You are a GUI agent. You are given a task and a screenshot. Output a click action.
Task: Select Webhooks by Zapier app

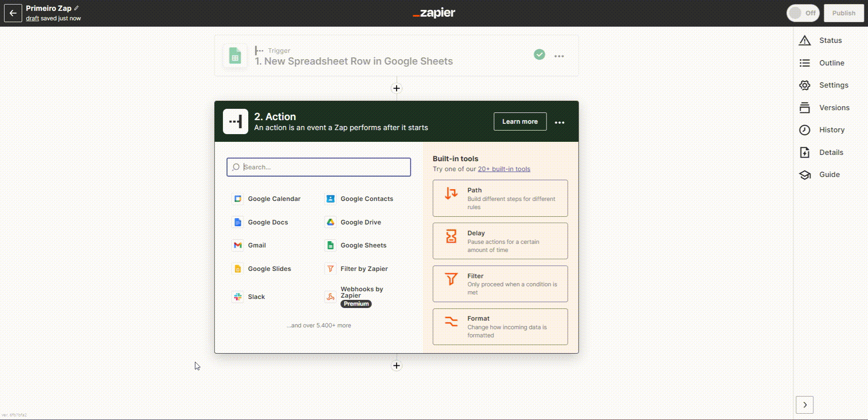[355, 296]
